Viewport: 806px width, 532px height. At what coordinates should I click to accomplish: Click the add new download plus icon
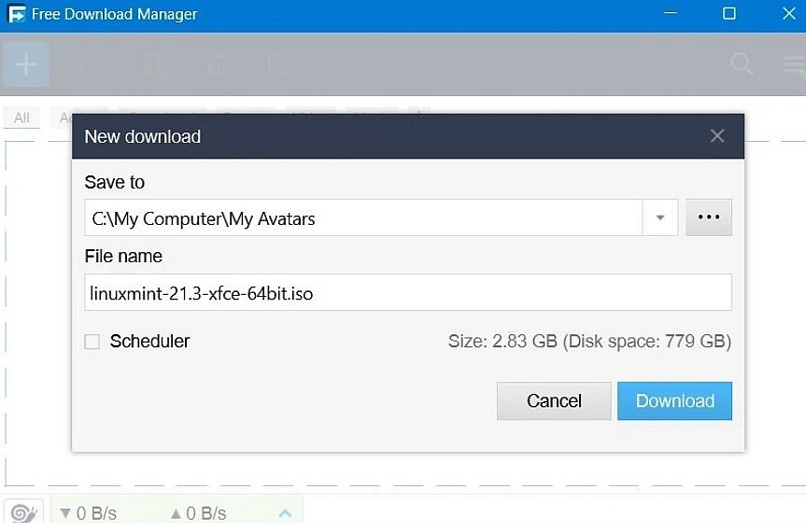(x=26, y=64)
